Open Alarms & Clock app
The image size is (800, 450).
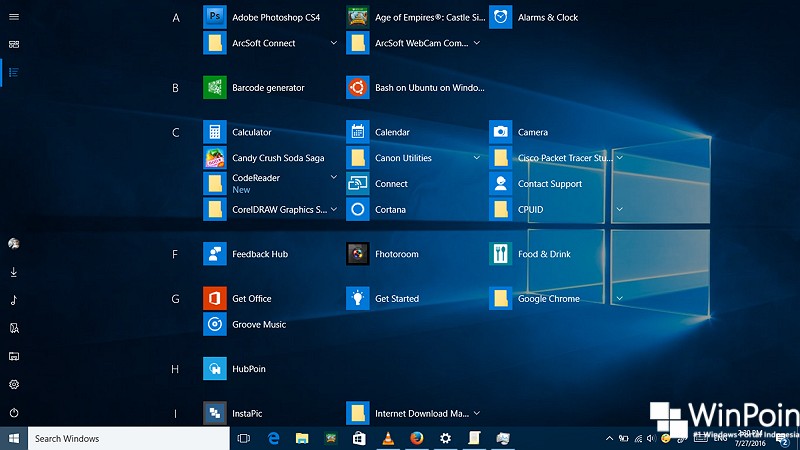coord(534,17)
